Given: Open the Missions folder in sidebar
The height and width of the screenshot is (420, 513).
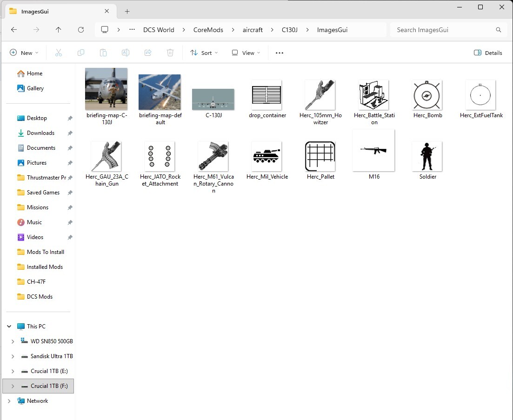Looking at the screenshot, I should [x=38, y=207].
